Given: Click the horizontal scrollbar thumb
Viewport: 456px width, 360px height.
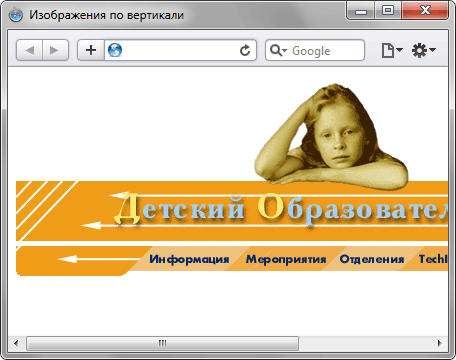Looking at the screenshot, I should point(163,343).
